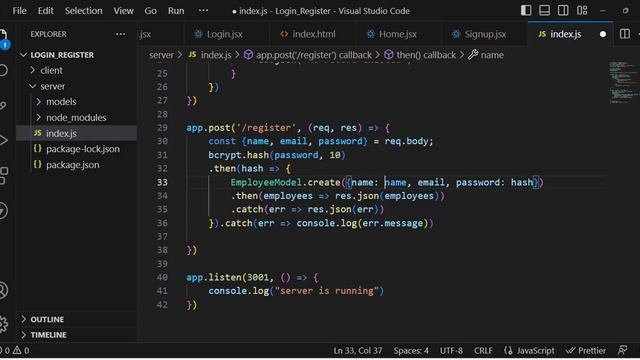Viewport: 640px width, 360px height.
Task: Click the Split Editor Right icon
Action: click(624, 34)
